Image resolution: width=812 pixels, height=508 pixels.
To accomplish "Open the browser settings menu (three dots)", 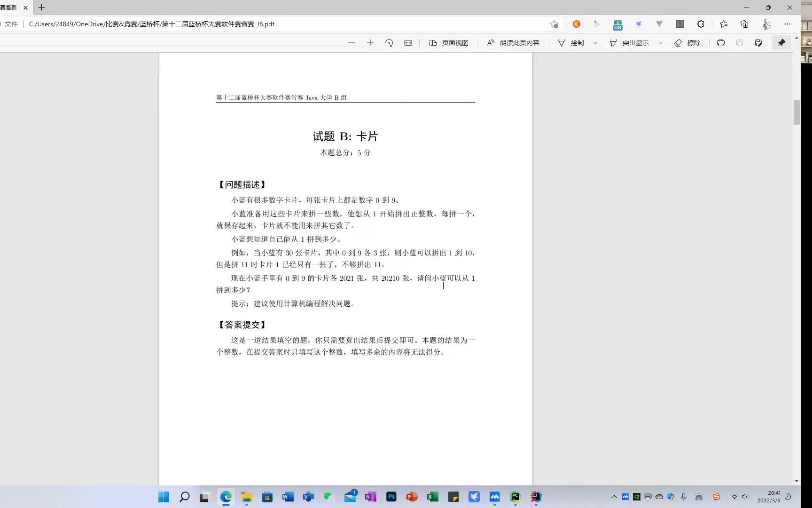I will pos(789,24).
